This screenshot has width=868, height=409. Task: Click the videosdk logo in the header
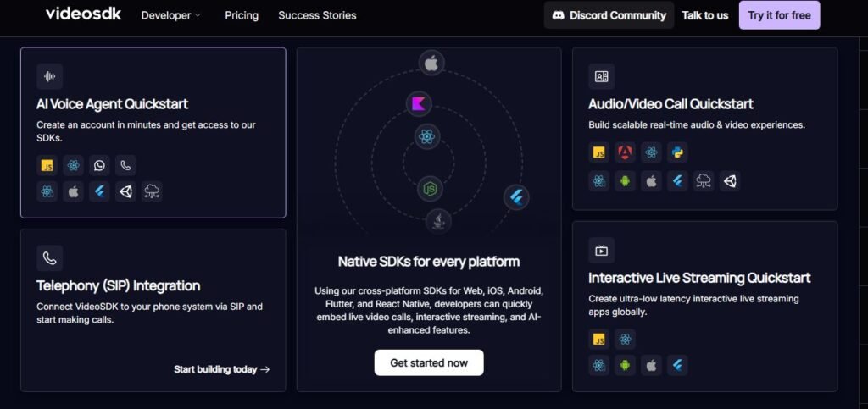(x=83, y=14)
